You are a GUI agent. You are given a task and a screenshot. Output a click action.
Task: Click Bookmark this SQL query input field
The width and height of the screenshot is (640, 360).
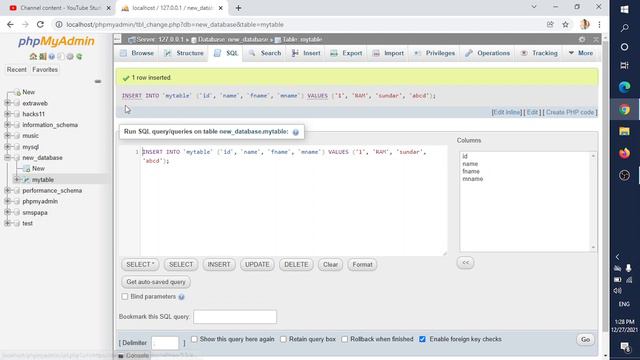[x=235, y=317]
